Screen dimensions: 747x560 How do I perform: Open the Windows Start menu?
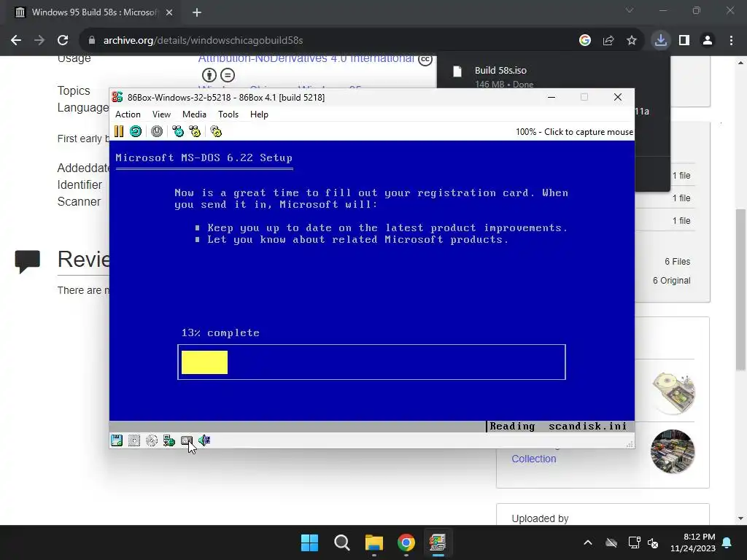point(309,542)
